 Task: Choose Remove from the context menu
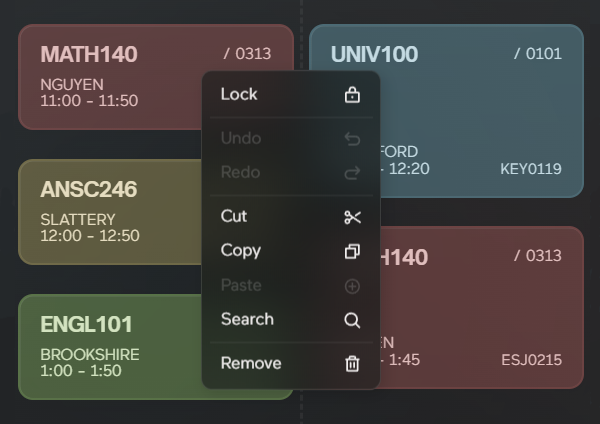(x=251, y=363)
